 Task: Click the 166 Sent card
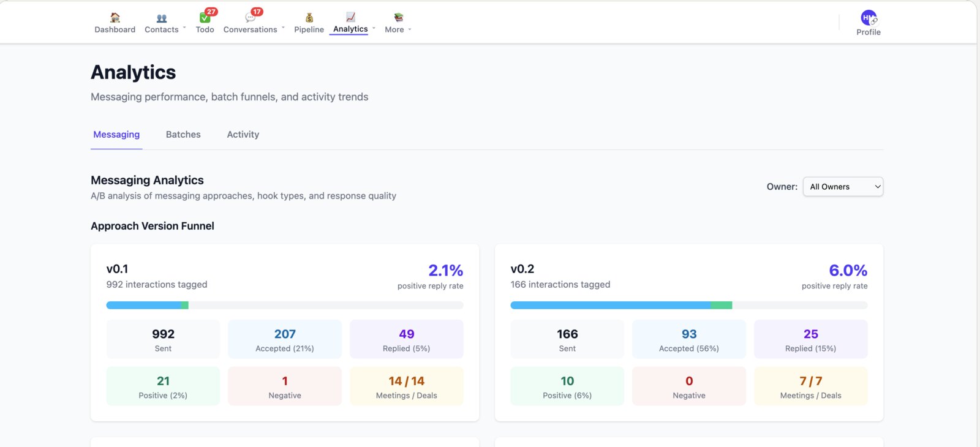[x=567, y=339]
